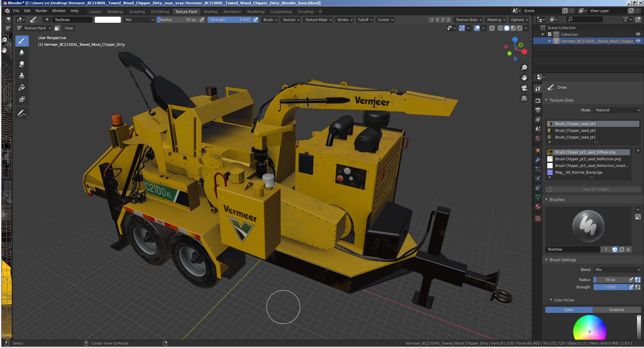
Task: Select the Mask tool
Action: [x=22, y=99]
